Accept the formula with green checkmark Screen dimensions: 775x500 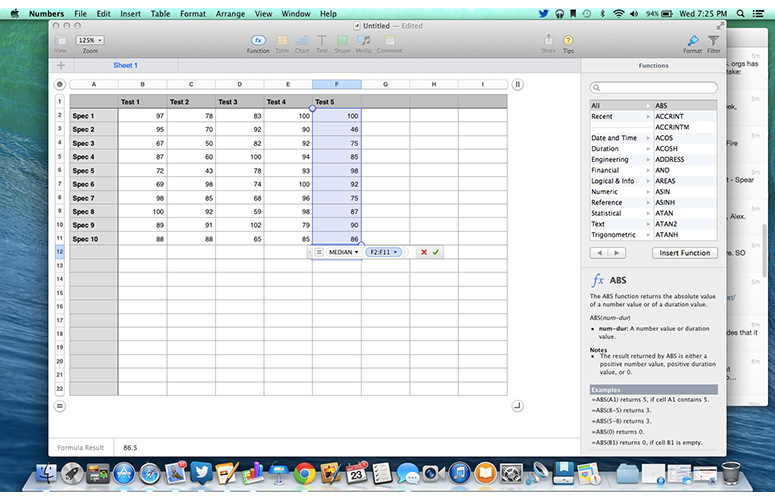click(x=435, y=252)
